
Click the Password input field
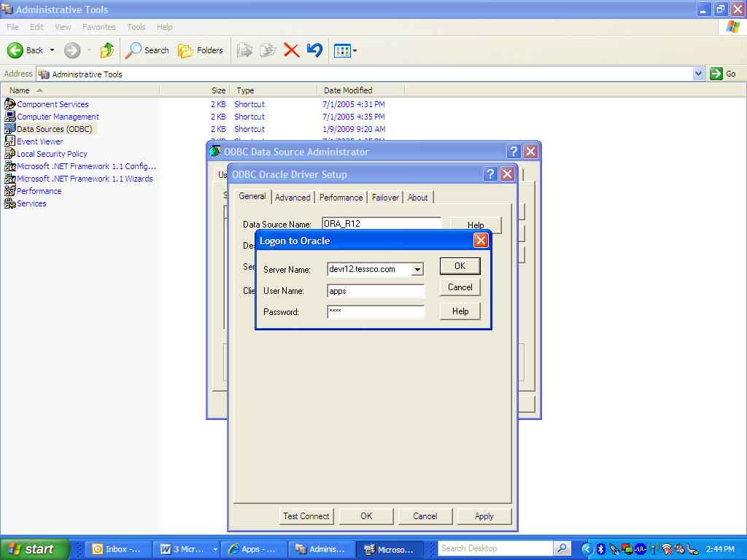point(376,312)
